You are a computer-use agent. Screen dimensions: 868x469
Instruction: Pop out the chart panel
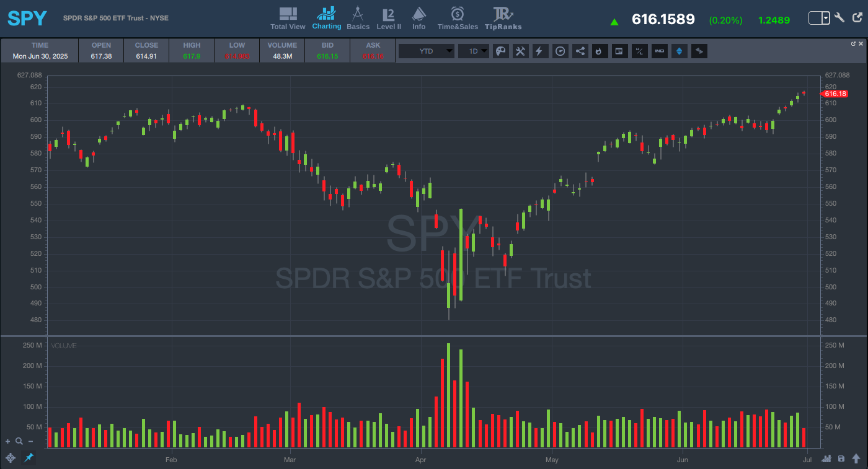coord(853,44)
